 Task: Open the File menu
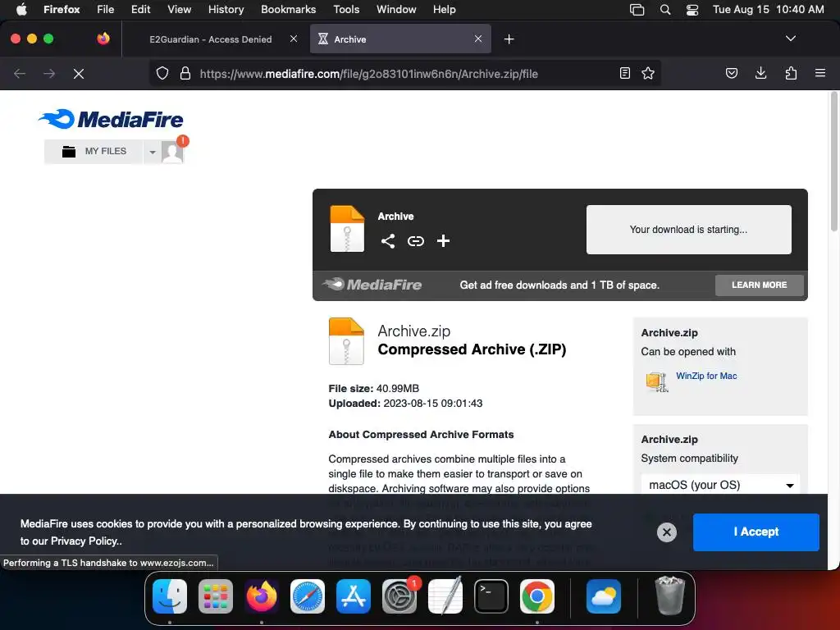[105, 9]
